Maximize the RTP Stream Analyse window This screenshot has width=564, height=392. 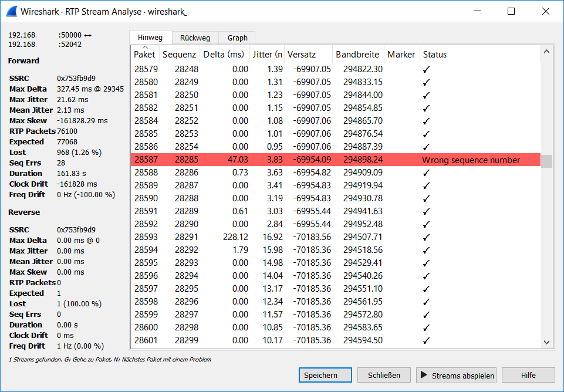(511, 11)
